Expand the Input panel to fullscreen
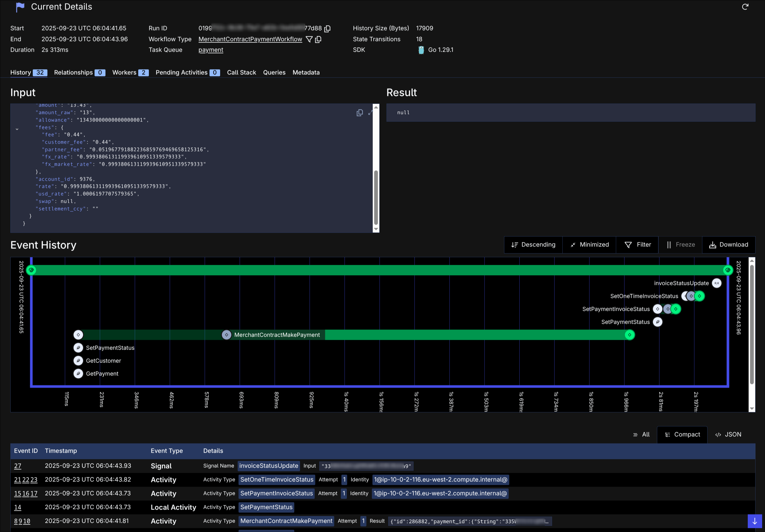The image size is (765, 532). pos(370,113)
